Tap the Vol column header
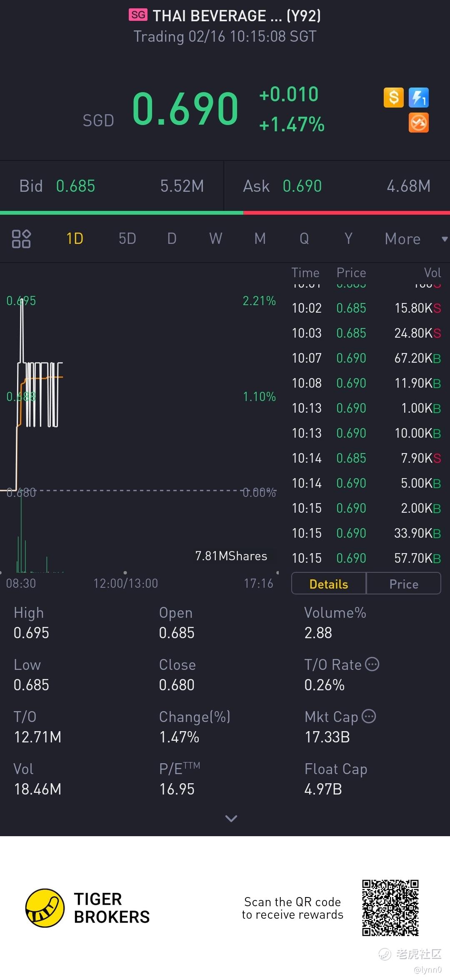 [432, 273]
